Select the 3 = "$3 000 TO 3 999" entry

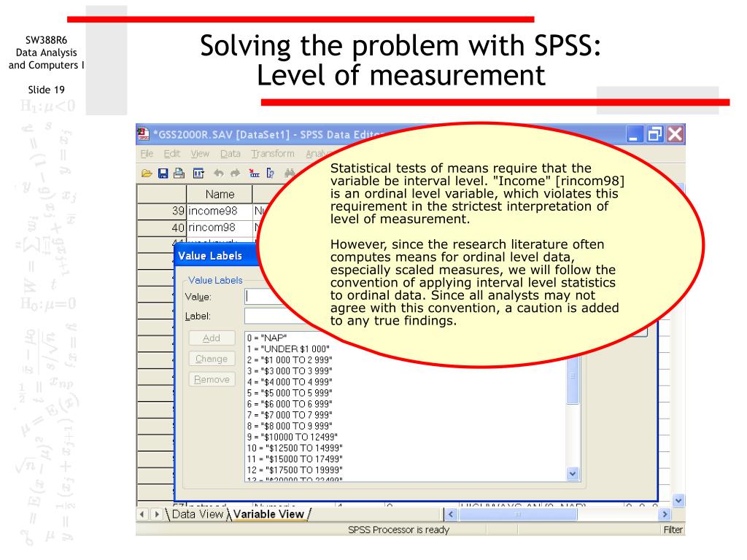pos(290,371)
